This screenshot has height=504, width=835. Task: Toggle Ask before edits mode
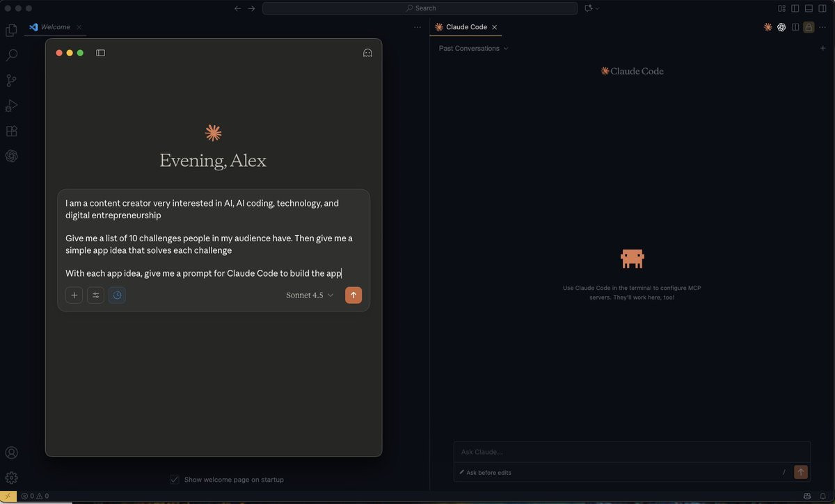(485, 473)
